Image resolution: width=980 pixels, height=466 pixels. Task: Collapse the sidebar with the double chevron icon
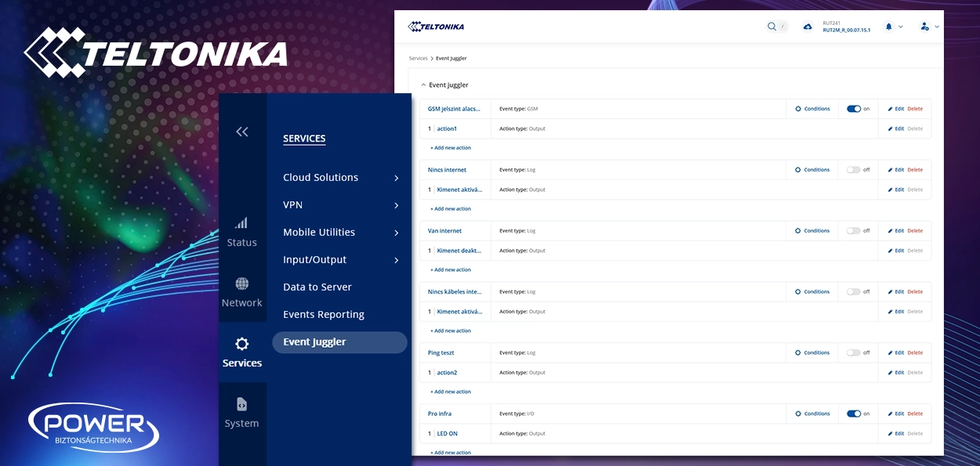point(242,132)
